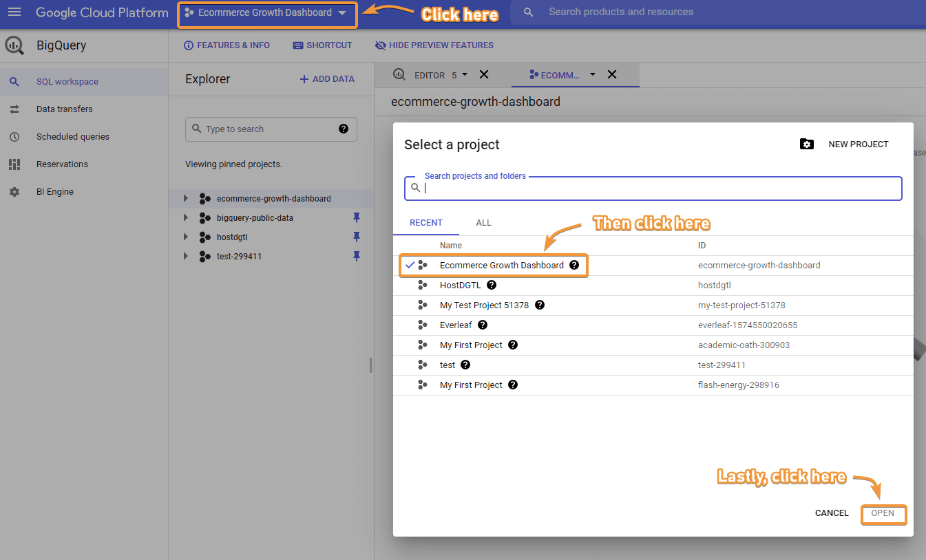This screenshot has height=560, width=926.
Task: Expand test-299411 tree node
Action: point(185,256)
